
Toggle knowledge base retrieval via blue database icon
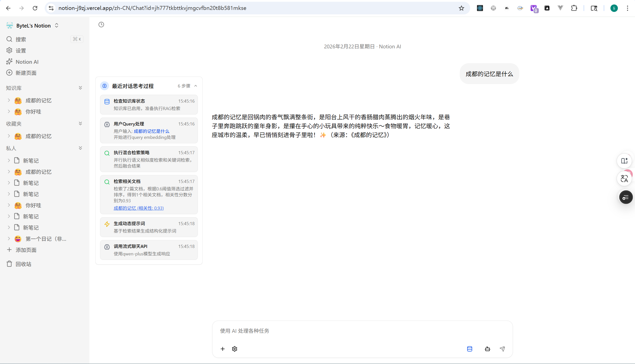[469, 349]
